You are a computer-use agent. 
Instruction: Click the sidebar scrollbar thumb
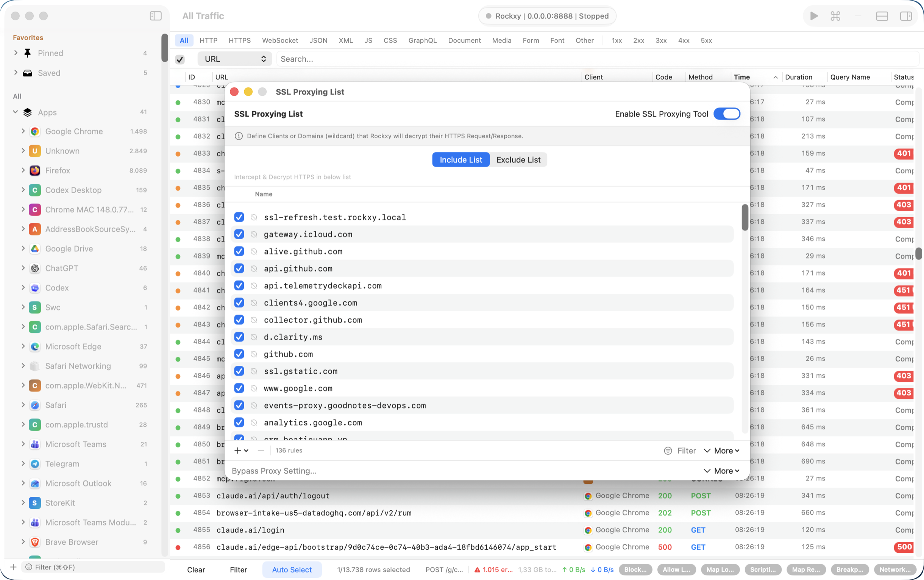click(165, 48)
